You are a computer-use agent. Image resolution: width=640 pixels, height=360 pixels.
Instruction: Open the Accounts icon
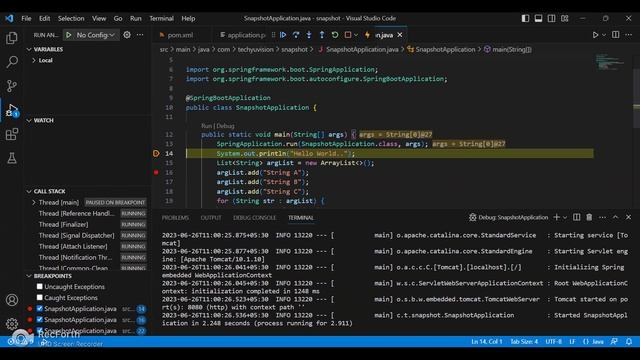coord(12,300)
